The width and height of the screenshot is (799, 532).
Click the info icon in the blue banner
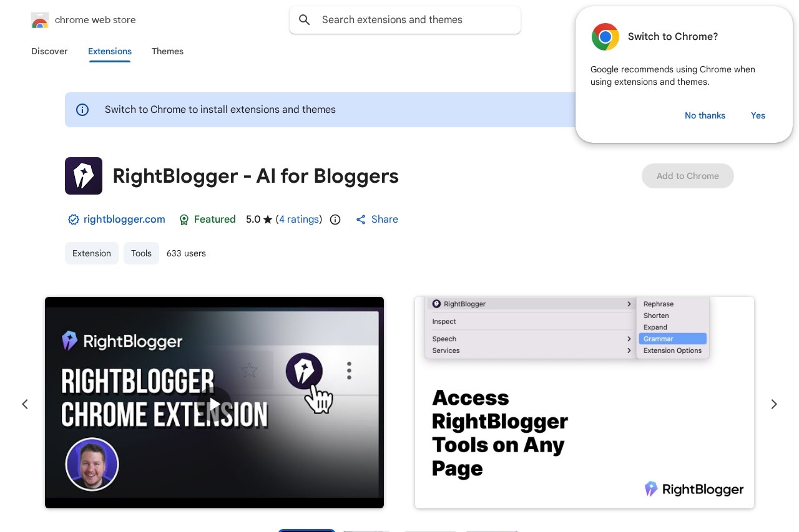pos(82,110)
